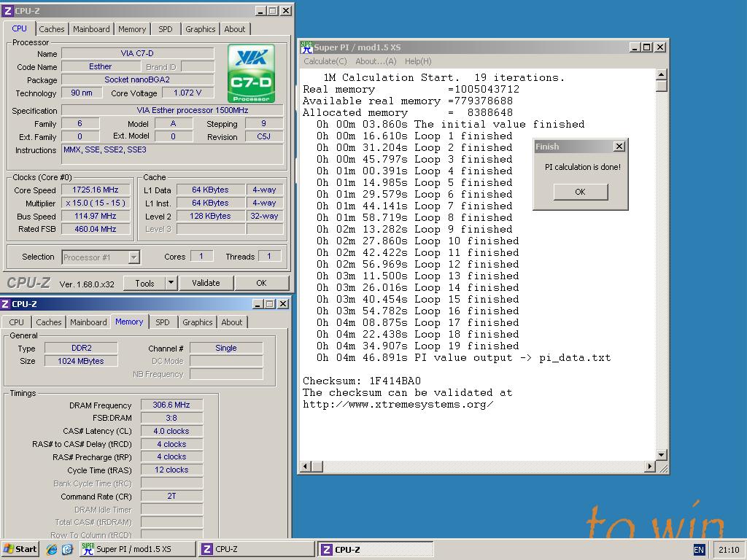747x560 pixels.
Task: Open SPD tab in top CPU-Z window
Action: pyautogui.click(x=166, y=29)
